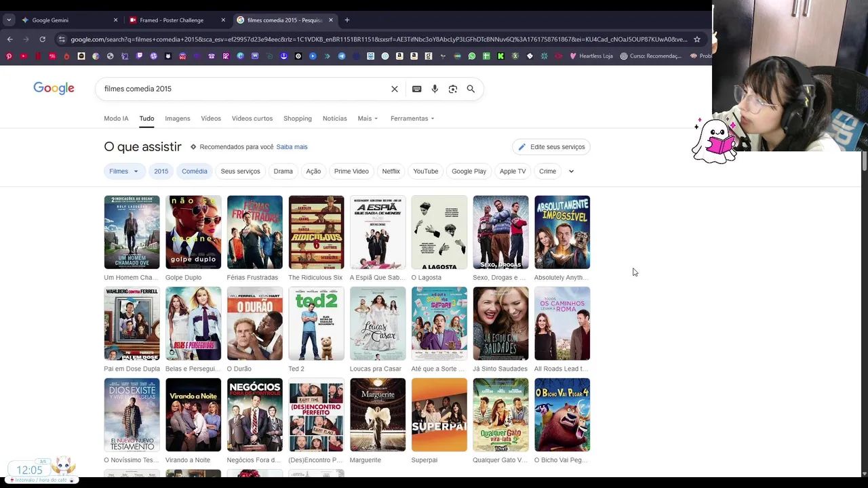This screenshot has width=868, height=488.
Task: Close the Framed - Poster Challenge tab
Action: click(223, 20)
